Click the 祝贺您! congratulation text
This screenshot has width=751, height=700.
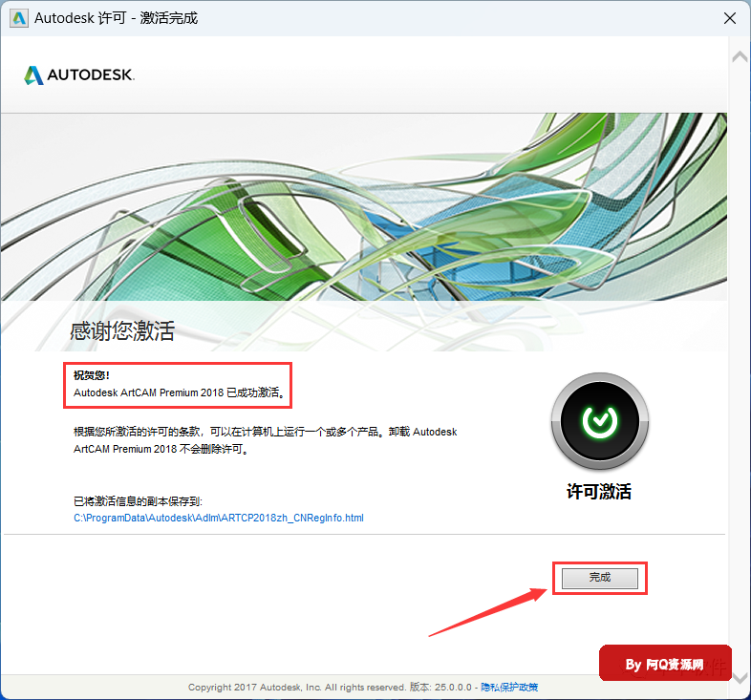click(x=92, y=375)
